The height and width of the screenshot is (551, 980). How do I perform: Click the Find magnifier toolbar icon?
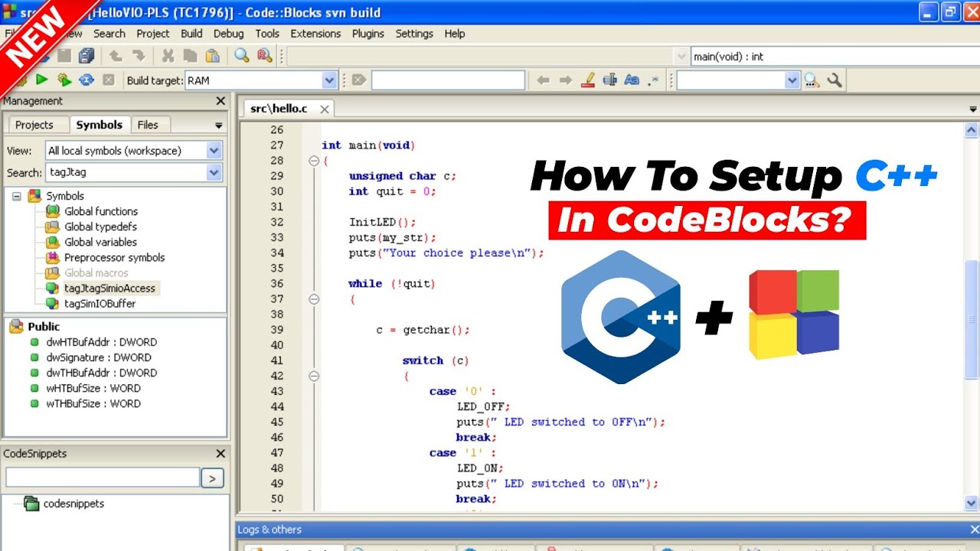[x=242, y=56]
